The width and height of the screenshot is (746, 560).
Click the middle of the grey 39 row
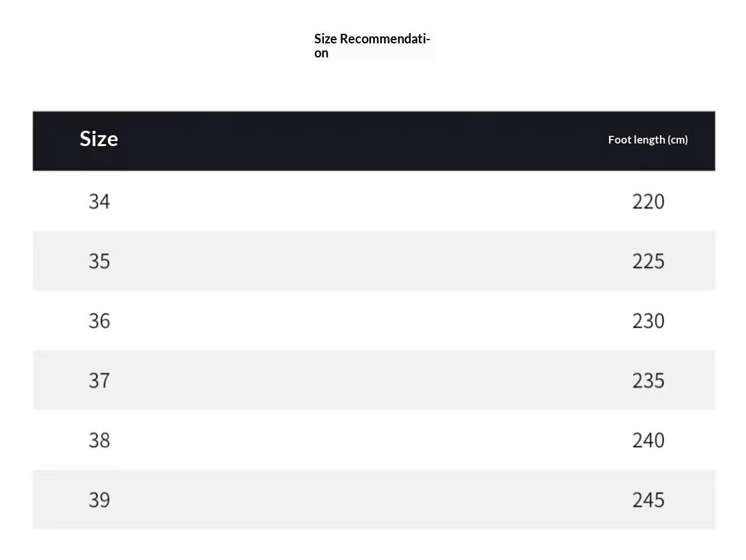click(374, 499)
